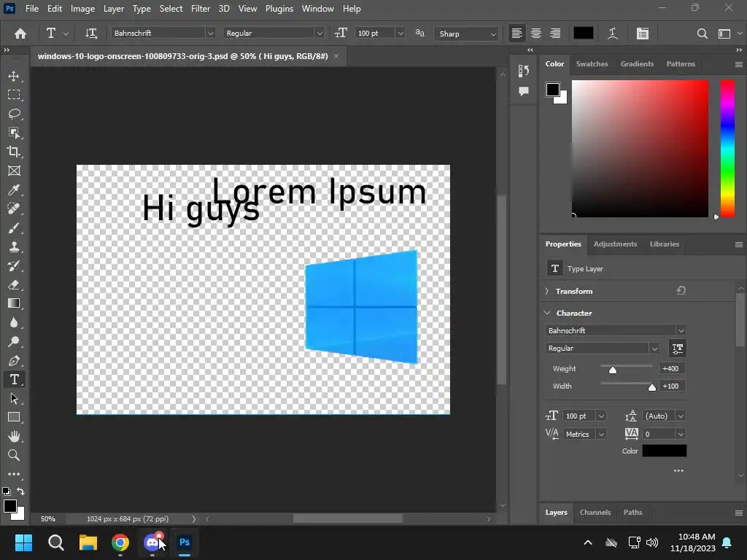The image size is (747, 560).
Task: Select the Rectangular Marquee tool
Action: [x=14, y=95]
